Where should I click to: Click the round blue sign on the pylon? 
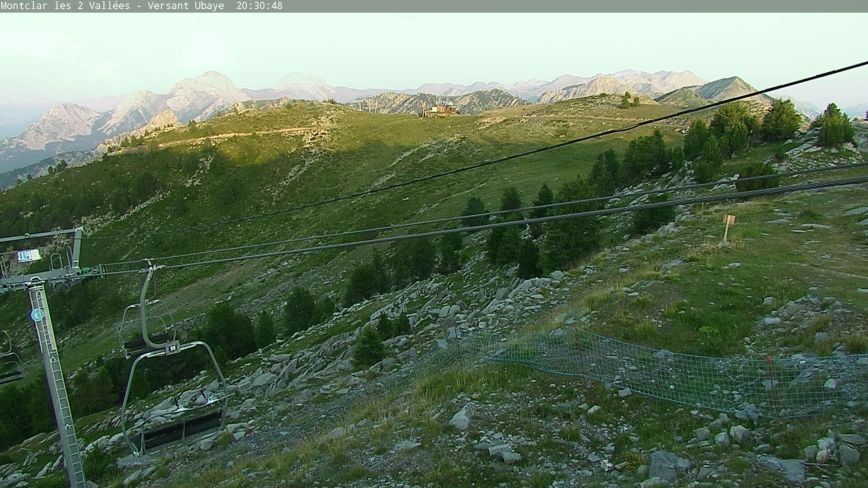click(37, 314)
